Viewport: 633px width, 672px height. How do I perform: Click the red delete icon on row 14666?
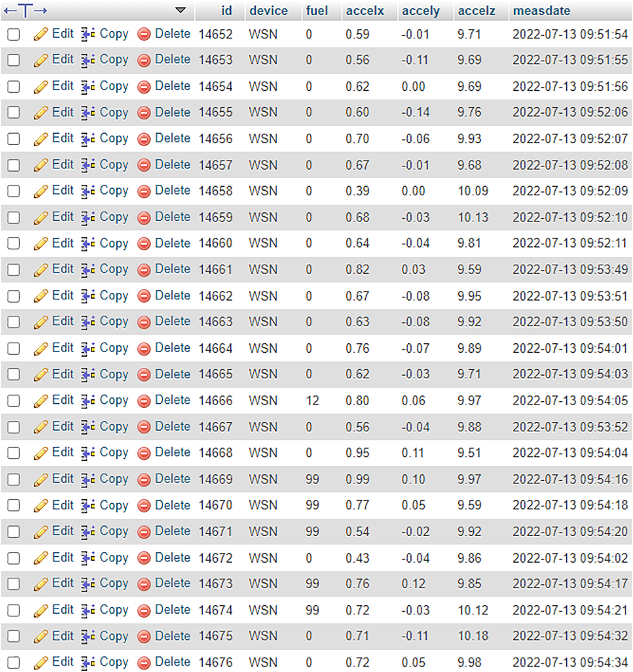point(144,401)
